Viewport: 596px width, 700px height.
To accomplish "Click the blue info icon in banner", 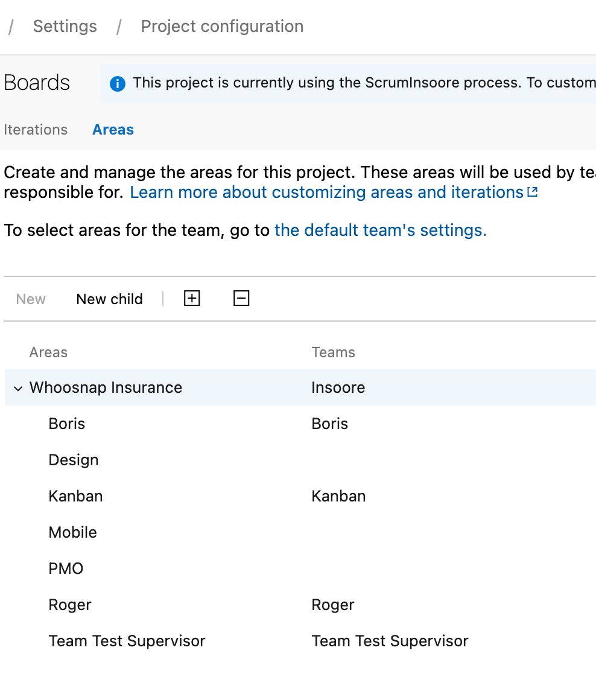I will 118,83.
